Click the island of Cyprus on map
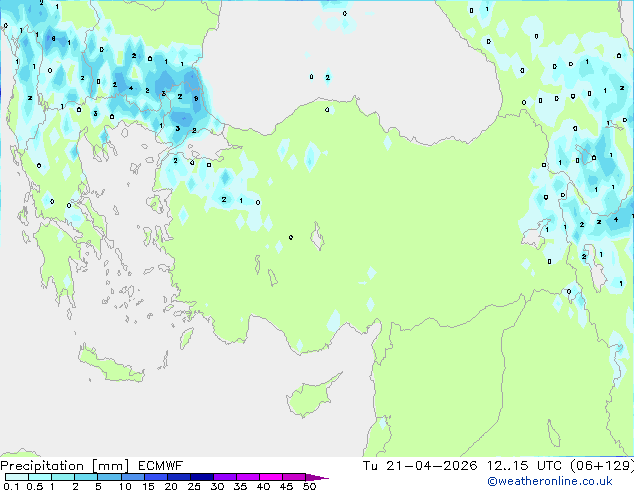 311,396
